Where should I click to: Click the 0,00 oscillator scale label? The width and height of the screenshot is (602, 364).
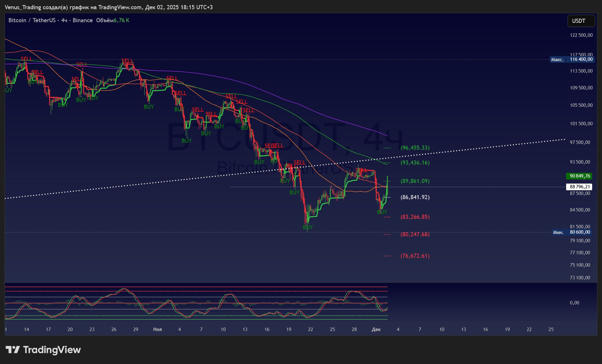[574, 303]
